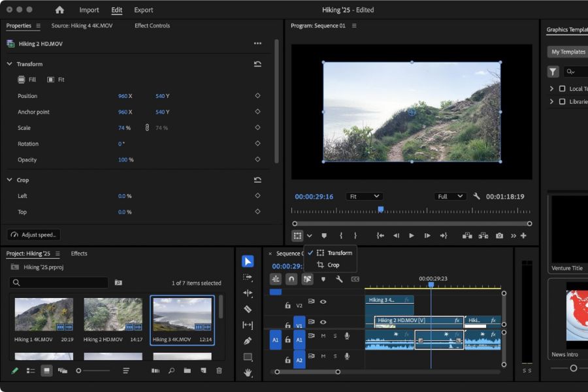Collapse the Transform section
This screenshot has height=392, width=588.
click(9, 64)
